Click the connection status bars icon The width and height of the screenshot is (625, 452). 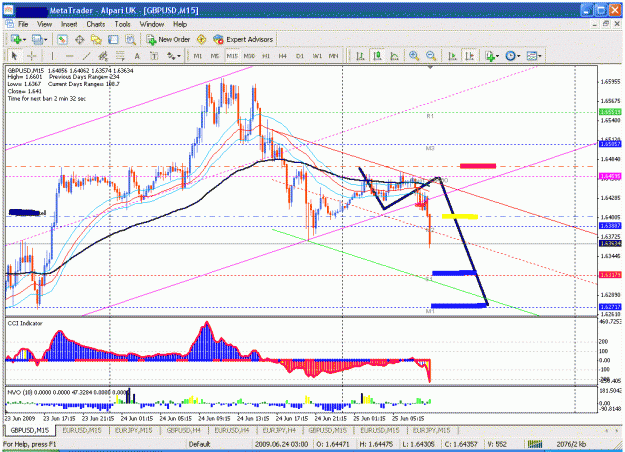(535, 444)
